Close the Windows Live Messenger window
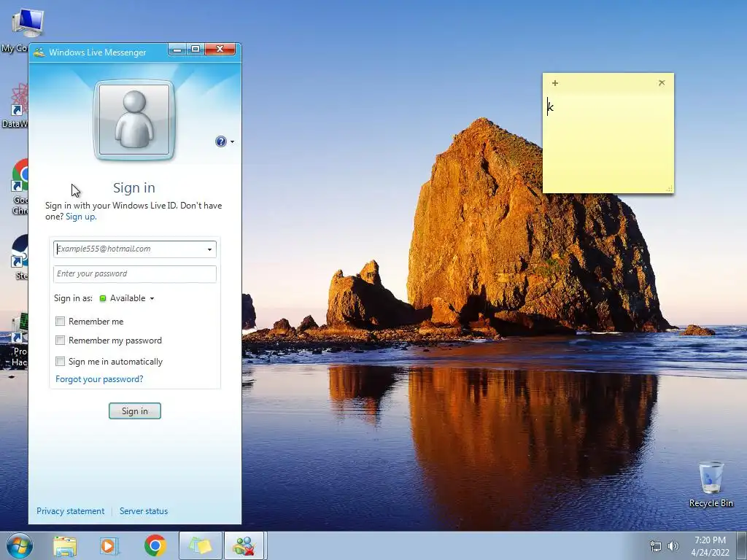Viewport: 747px width, 560px height. tap(220, 50)
